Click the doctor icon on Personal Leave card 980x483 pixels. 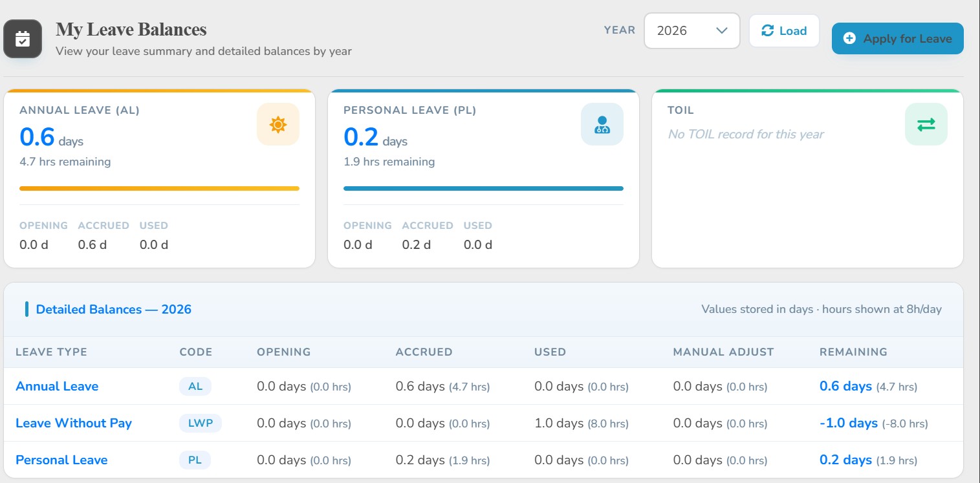click(602, 124)
